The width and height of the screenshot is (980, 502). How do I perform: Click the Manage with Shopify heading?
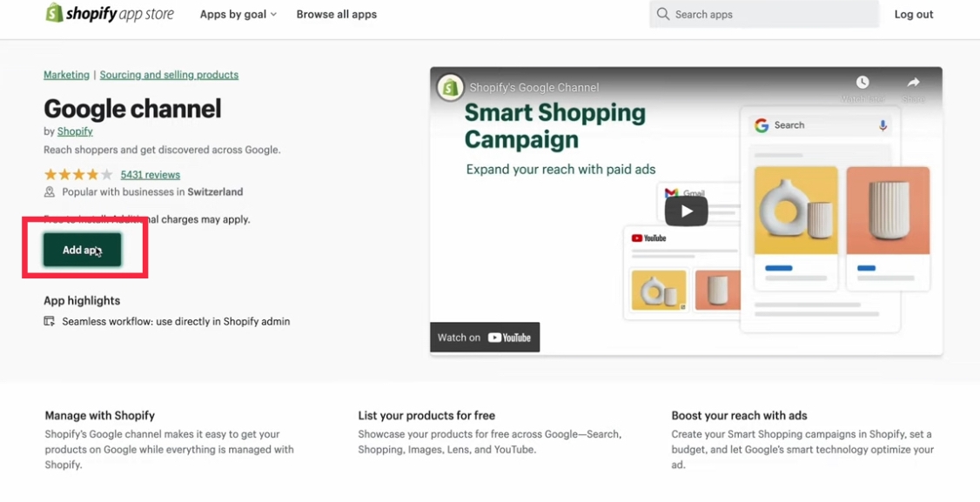pyautogui.click(x=99, y=416)
